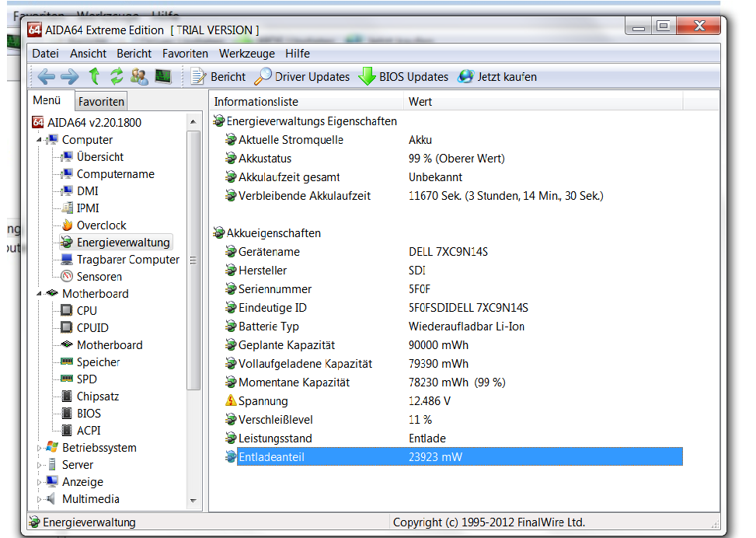This screenshot has width=756, height=538.
Task: Switch to the Menü tab
Action: (x=47, y=100)
